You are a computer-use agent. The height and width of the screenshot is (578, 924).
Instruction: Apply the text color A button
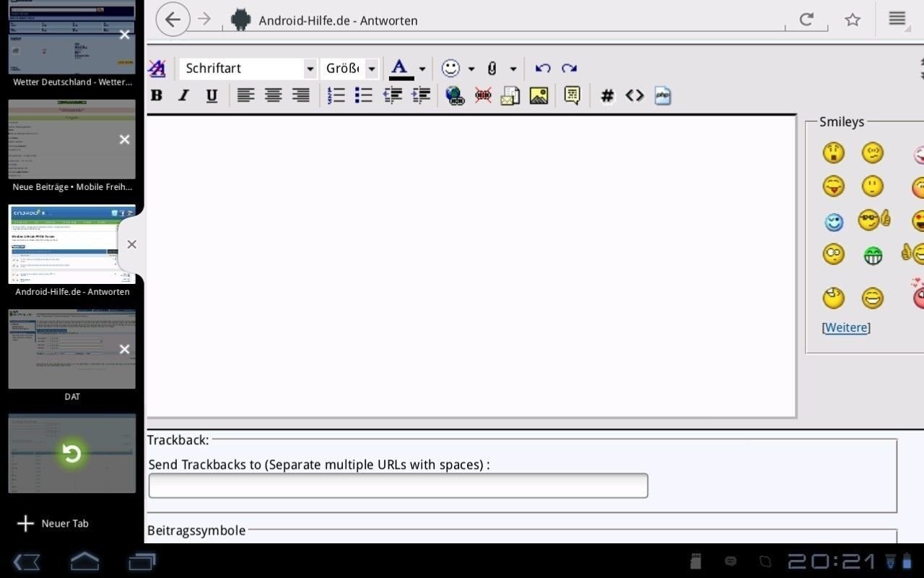tap(401, 69)
